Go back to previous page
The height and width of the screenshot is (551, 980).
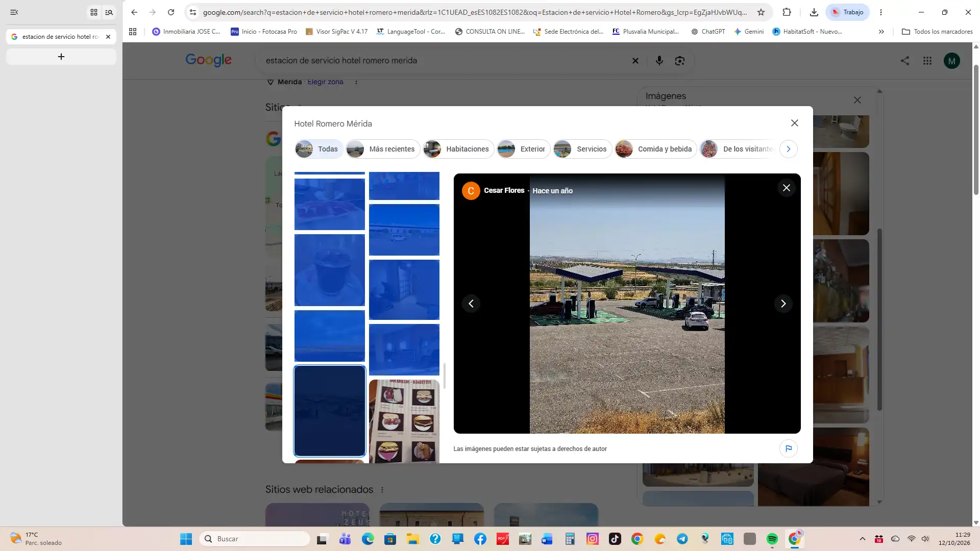[x=134, y=12]
